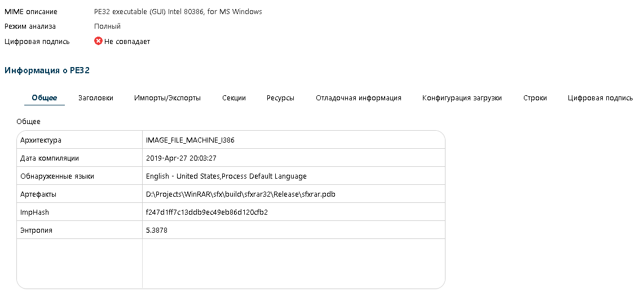Click the detected languages value
This screenshot has height=297, width=644.
pos(226,176)
